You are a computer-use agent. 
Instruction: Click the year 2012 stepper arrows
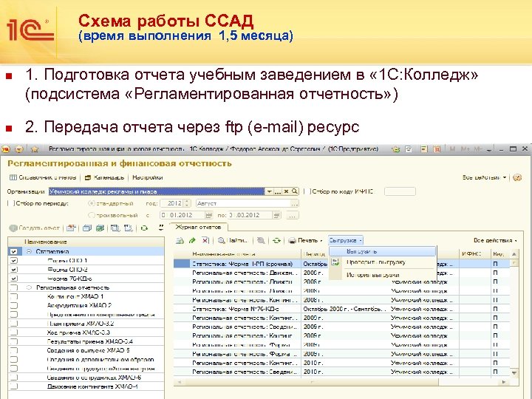tap(187, 203)
